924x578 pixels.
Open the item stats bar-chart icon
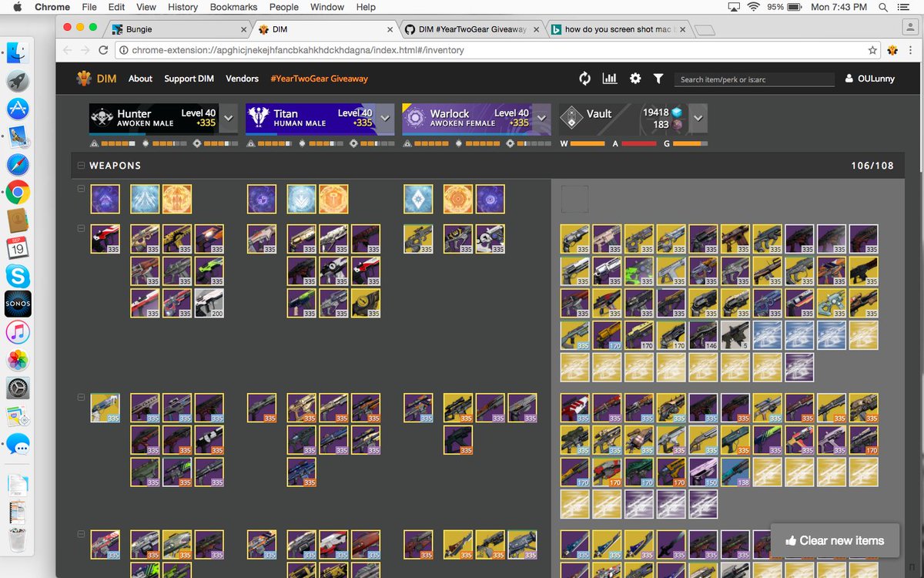(x=610, y=78)
